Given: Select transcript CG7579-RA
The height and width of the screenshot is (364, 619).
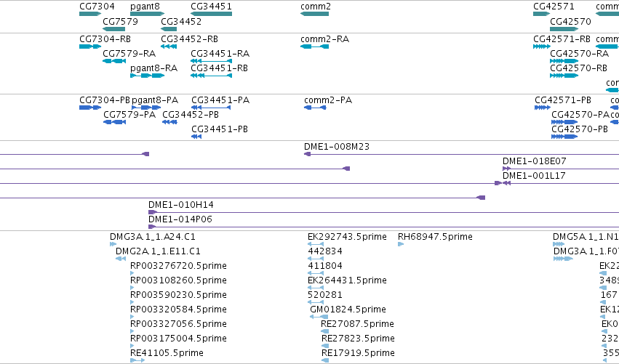Looking at the screenshot, I should pyautogui.click(x=129, y=53).
